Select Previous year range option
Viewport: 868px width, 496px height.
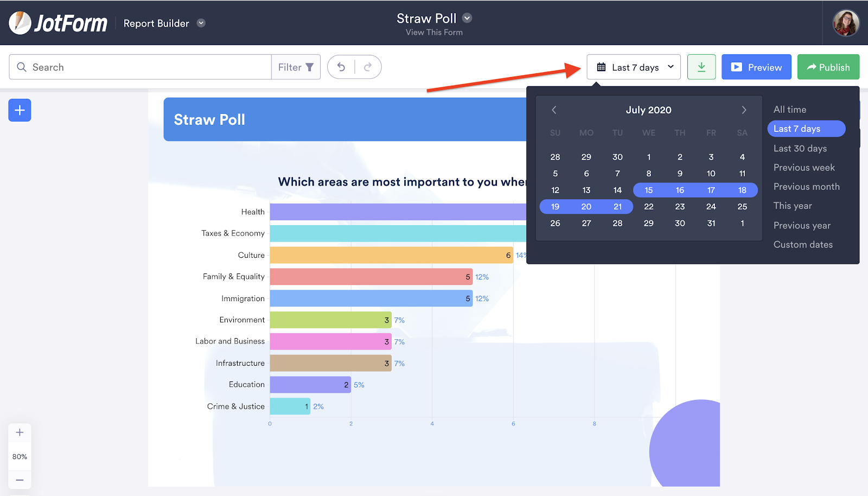(802, 225)
